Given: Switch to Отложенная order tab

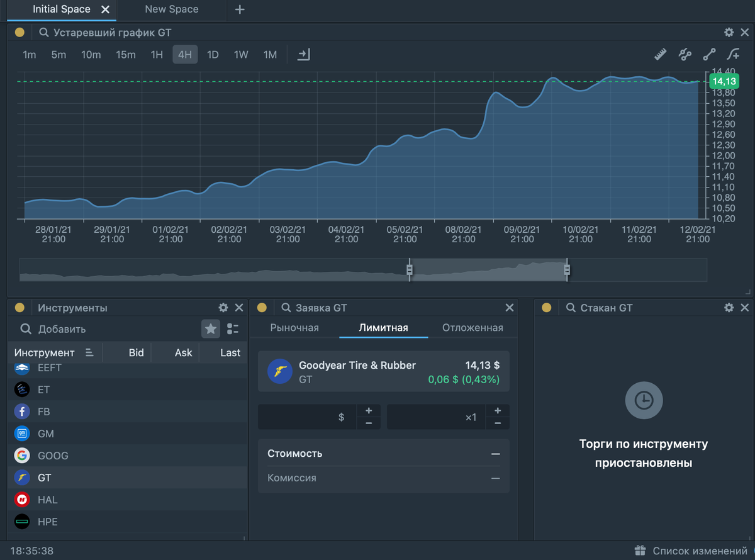Looking at the screenshot, I should click(x=473, y=328).
